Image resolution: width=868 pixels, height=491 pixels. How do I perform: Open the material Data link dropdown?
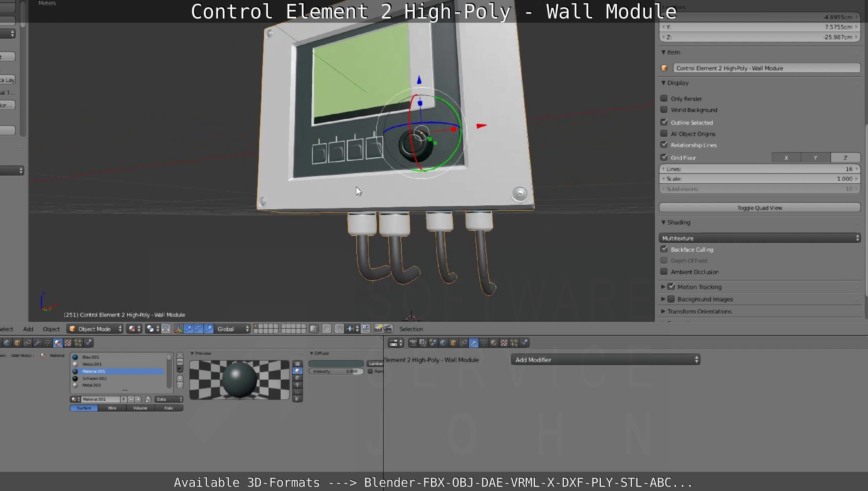[169, 399]
